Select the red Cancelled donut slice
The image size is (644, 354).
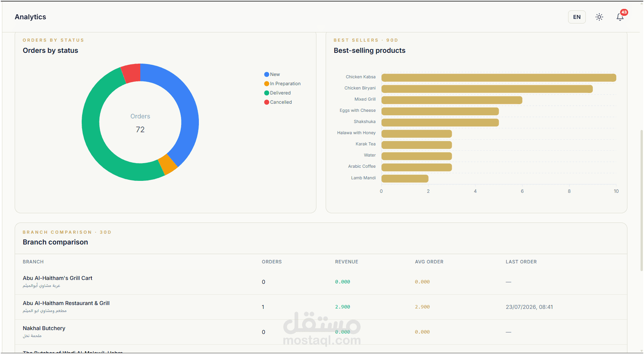(x=131, y=73)
